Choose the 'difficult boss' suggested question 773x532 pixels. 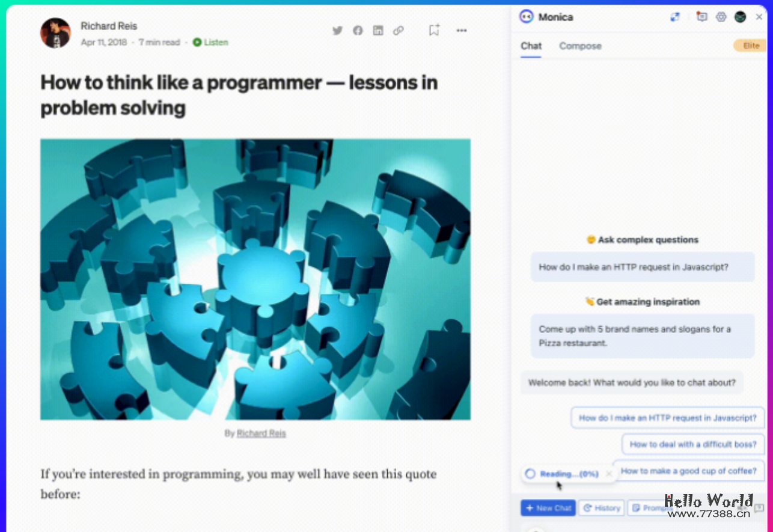pos(692,444)
